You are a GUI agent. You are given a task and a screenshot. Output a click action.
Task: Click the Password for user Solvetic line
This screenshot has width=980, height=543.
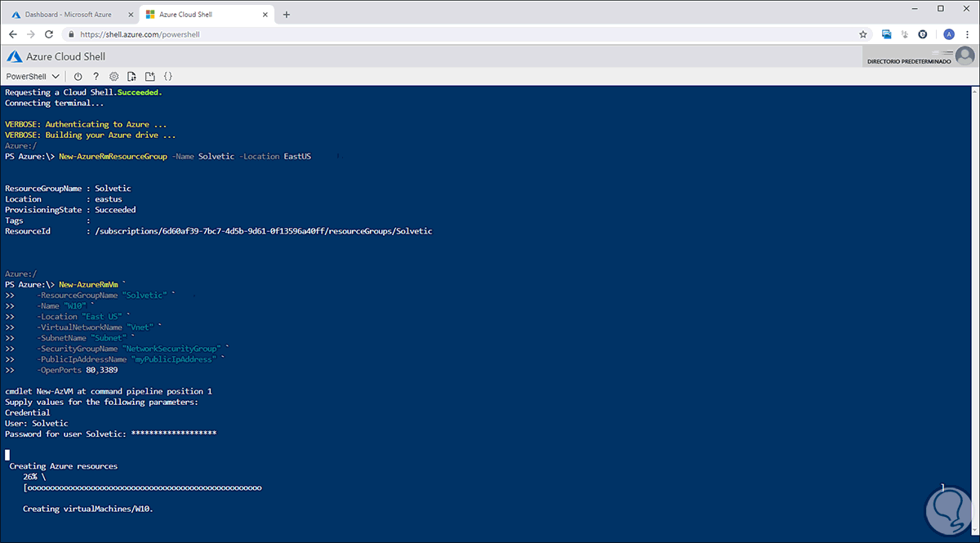coord(110,434)
